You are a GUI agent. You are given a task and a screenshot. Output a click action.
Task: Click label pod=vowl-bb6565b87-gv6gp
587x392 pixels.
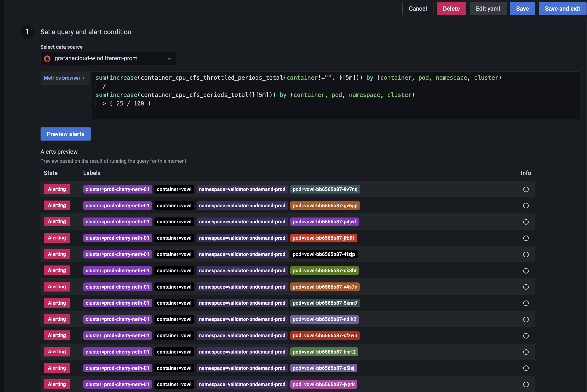(x=325, y=206)
